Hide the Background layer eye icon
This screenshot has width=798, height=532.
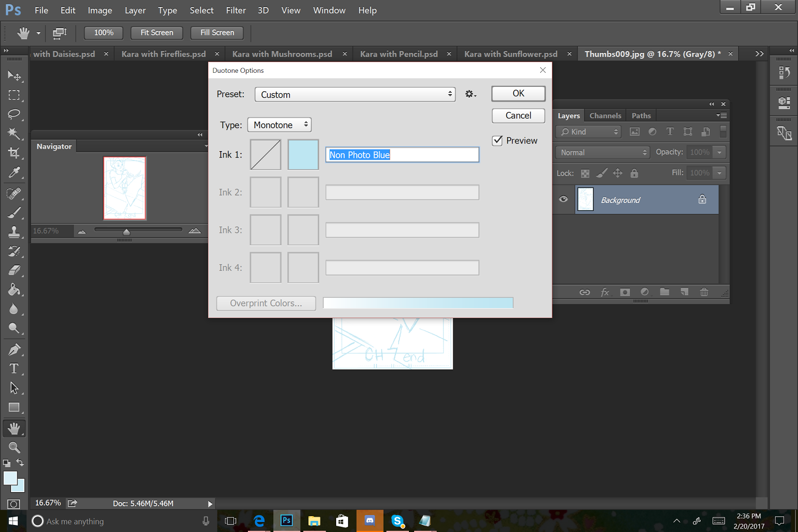point(564,199)
